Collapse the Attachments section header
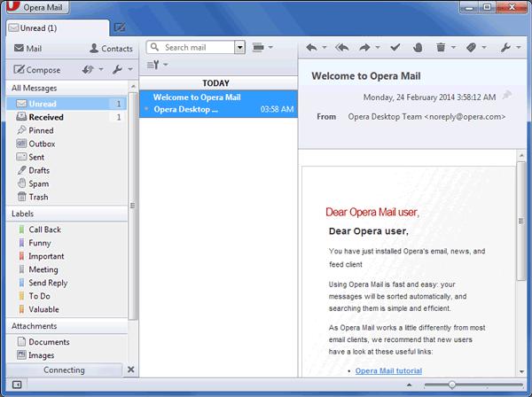The image size is (532, 397). pos(66,326)
